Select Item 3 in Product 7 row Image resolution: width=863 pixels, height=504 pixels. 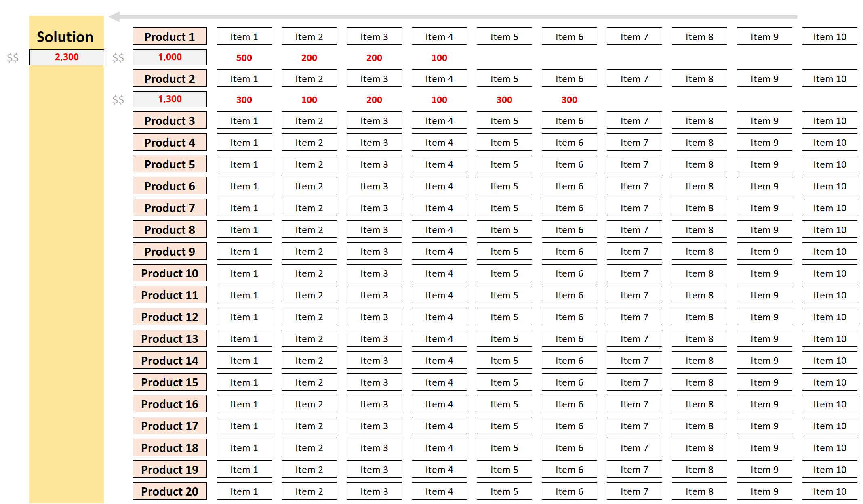(374, 208)
